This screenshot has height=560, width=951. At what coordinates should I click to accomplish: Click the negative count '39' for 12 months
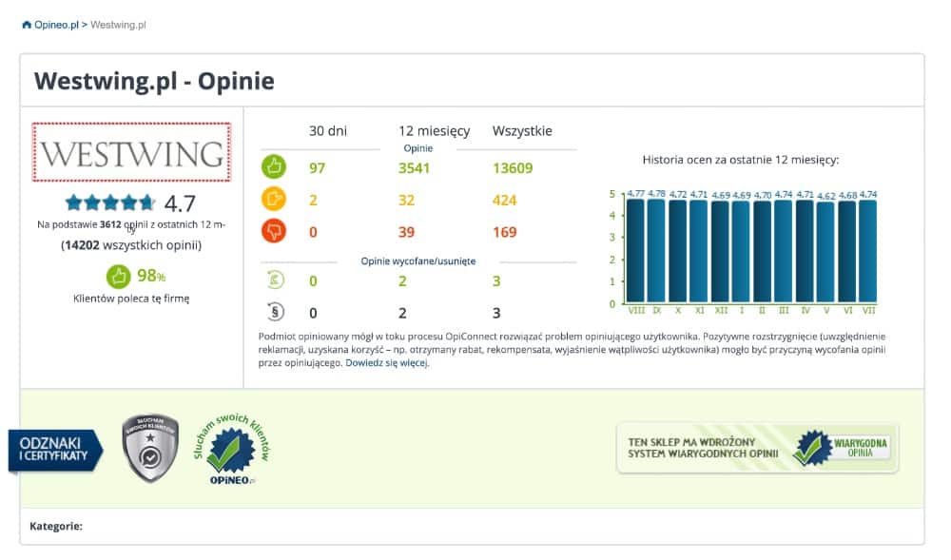pos(406,232)
